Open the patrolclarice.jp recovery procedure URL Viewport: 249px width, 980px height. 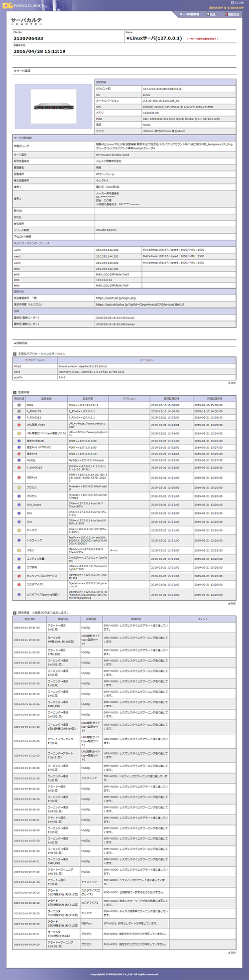140,304
